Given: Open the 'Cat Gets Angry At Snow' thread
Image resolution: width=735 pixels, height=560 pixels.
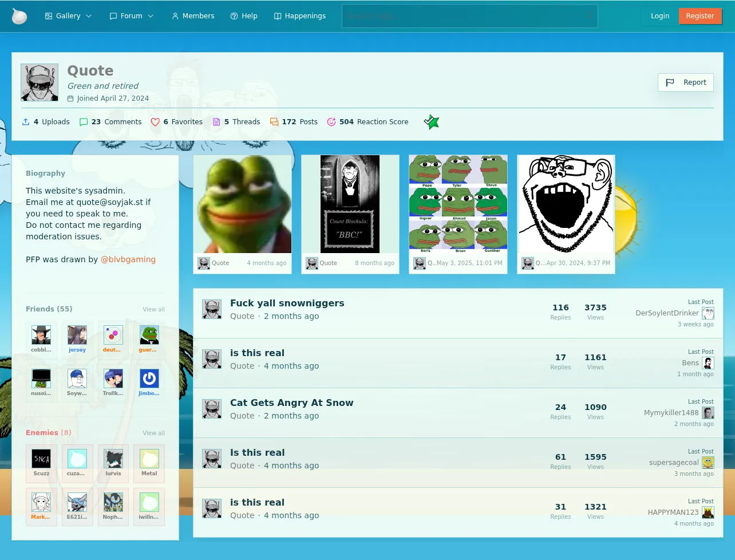Looking at the screenshot, I should coord(292,403).
